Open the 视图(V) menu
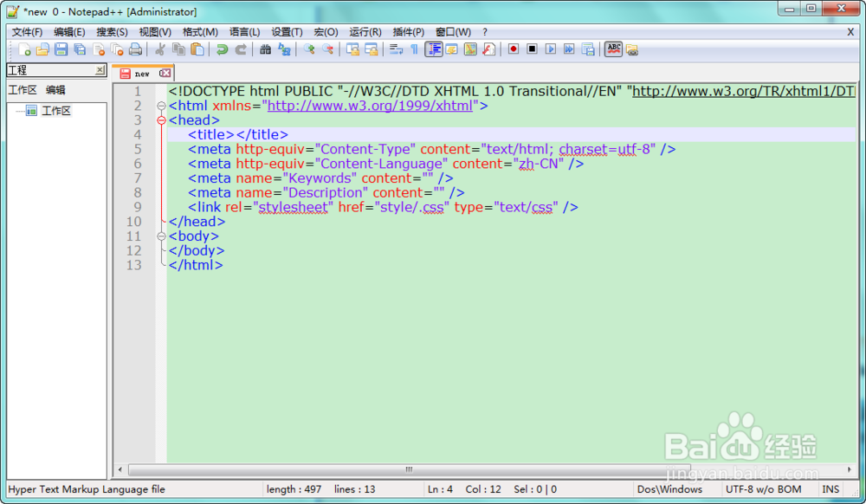 tap(155, 32)
